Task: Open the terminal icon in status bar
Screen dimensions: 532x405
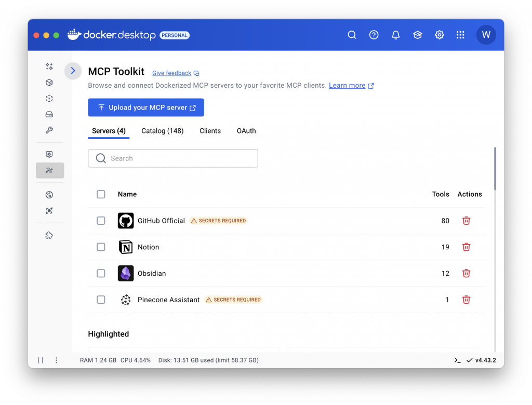Action: 457,360
